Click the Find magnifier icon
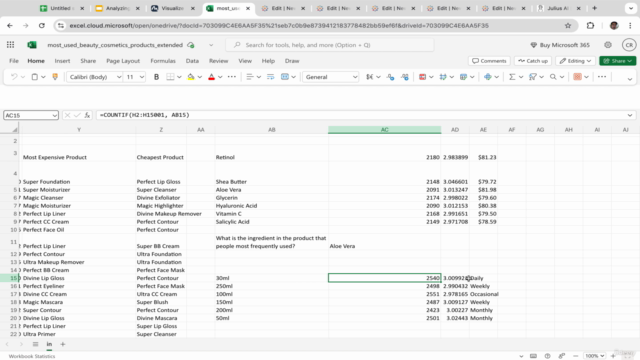The image size is (640, 360). pos(553,77)
